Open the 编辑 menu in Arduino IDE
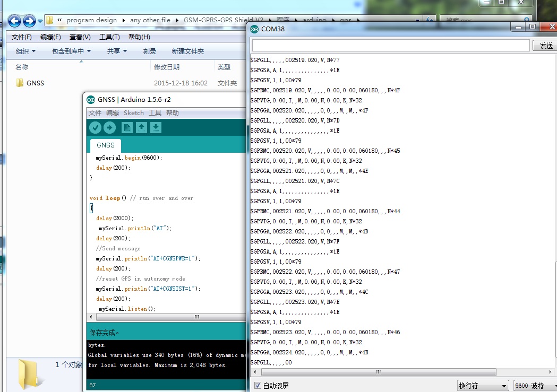 [x=113, y=113]
